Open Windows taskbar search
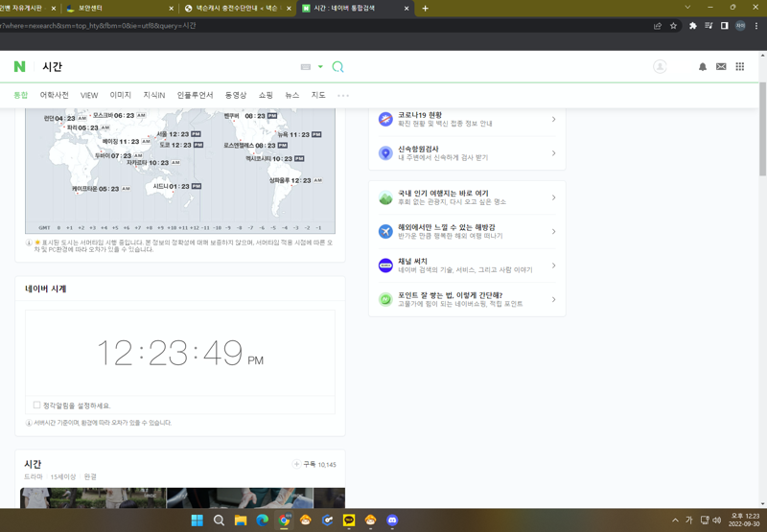 (220, 520)
